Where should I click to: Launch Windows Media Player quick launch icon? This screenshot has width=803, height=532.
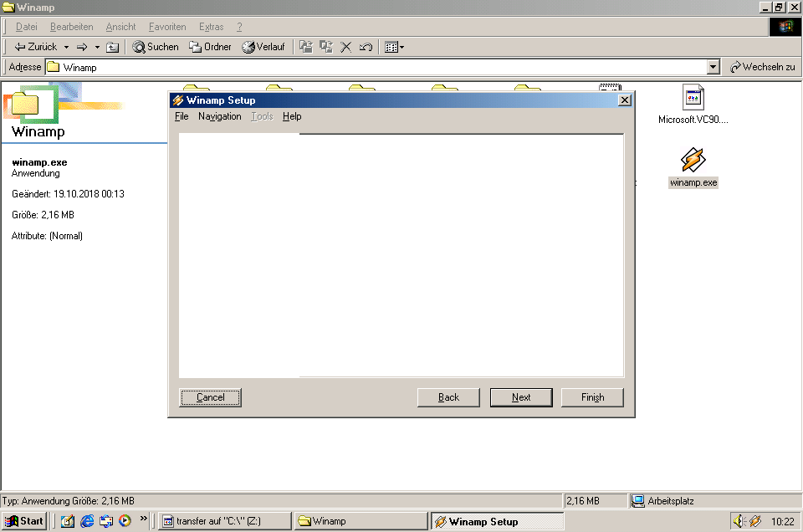pos(125,521)
